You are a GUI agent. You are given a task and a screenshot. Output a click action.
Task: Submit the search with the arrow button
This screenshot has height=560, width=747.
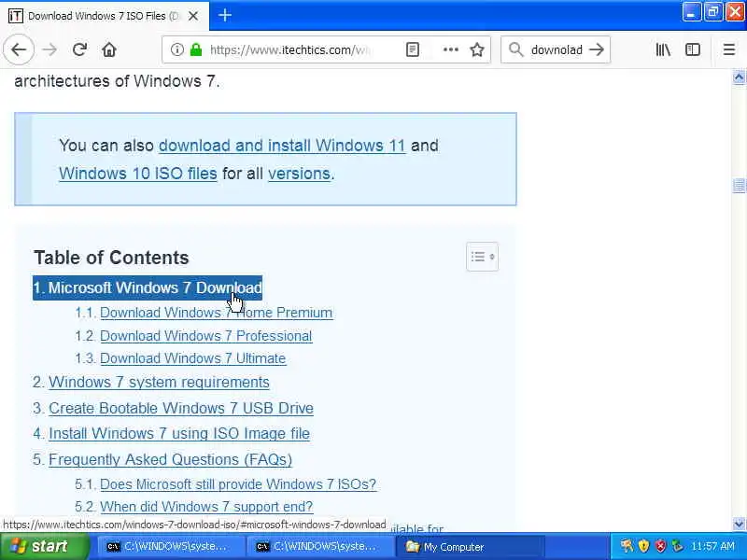[x=597, y=49]
